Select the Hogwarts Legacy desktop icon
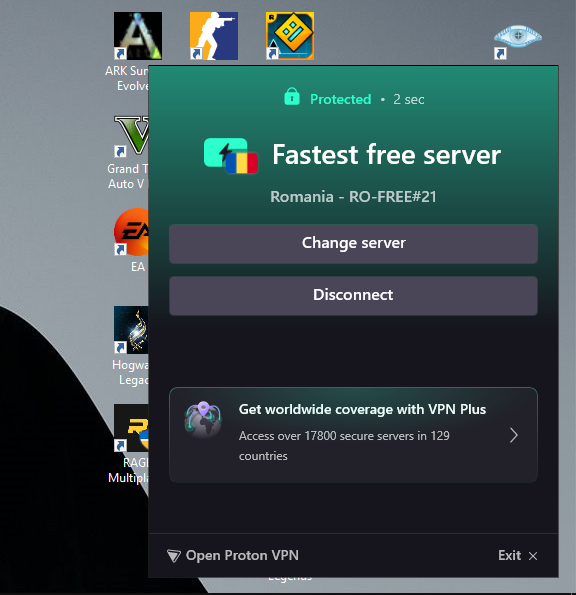Image resolution: width=576 pixels, height=595 pixels. point(131,330)
